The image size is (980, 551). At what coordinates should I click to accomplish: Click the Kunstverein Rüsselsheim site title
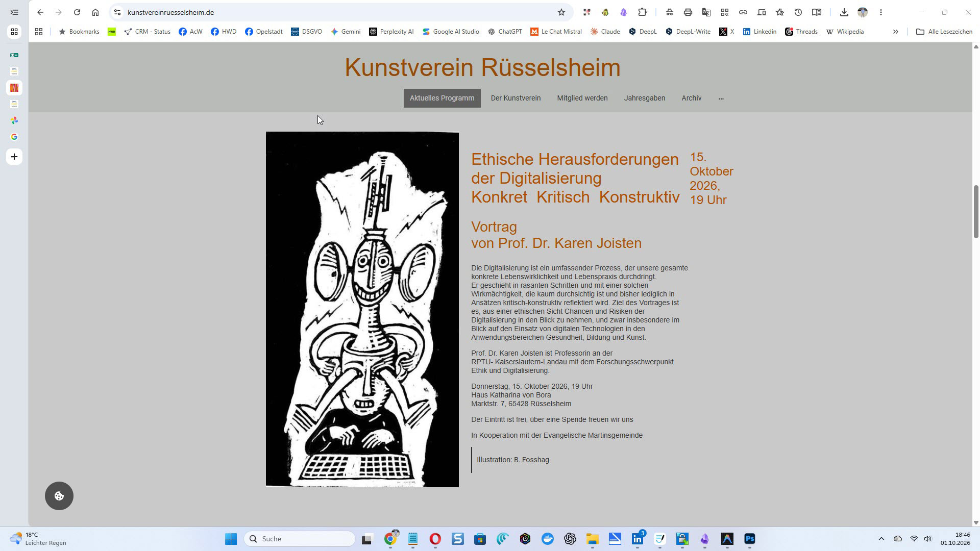(482, 67)
